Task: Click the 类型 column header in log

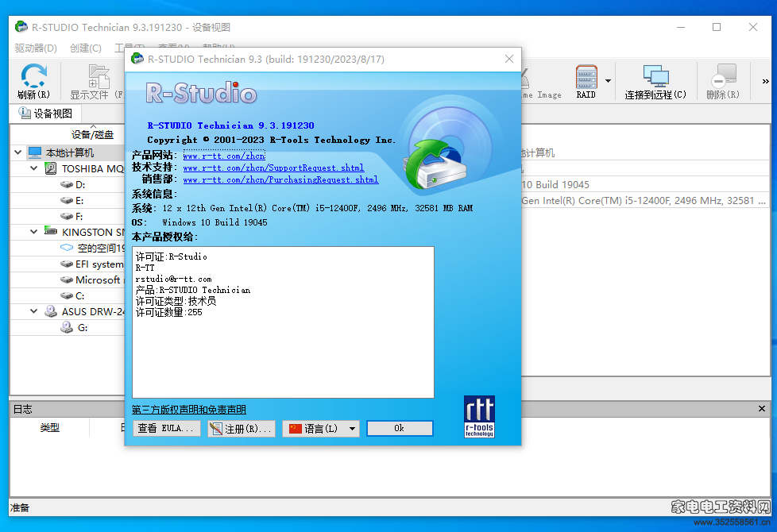Action: point(49,427)
